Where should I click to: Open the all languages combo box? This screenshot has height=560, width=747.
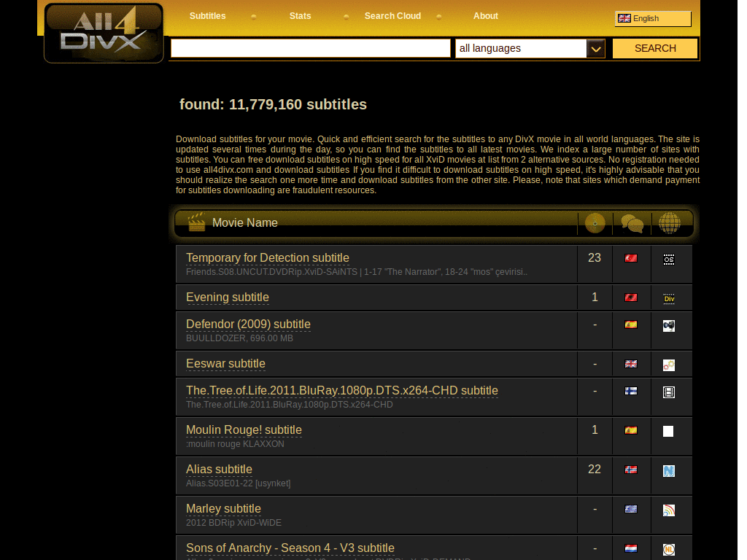pos(530,48)
